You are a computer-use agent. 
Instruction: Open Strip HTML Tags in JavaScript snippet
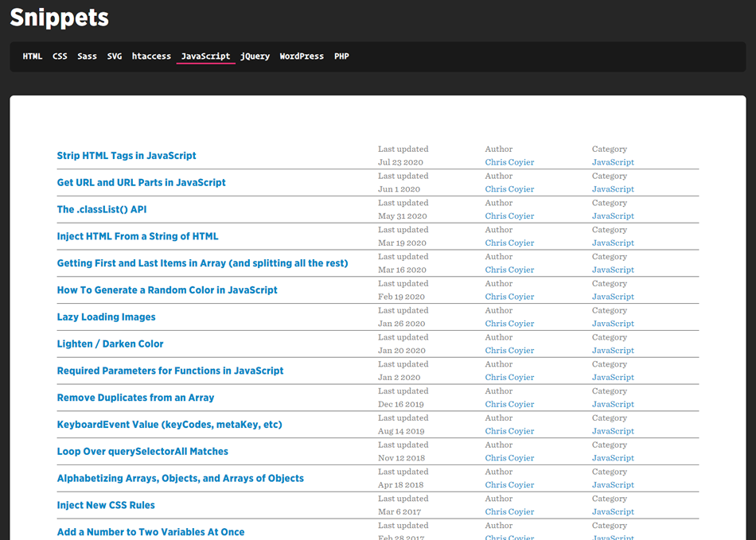click(x=127, y=156)
